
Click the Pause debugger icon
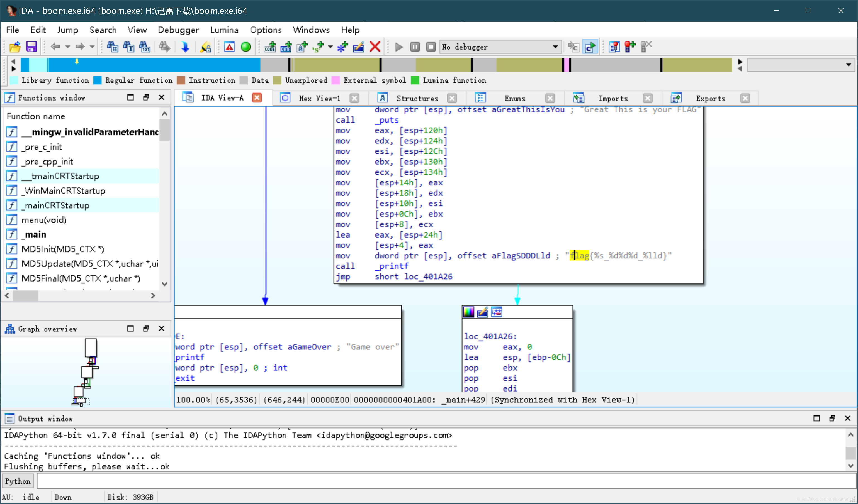tap(415, 47)
